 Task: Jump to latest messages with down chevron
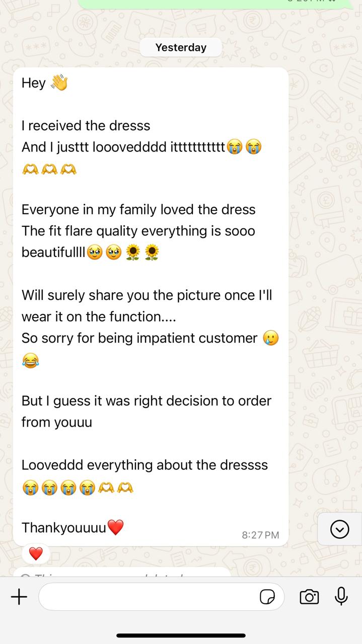pyautogui.click(x=340, y=529)
